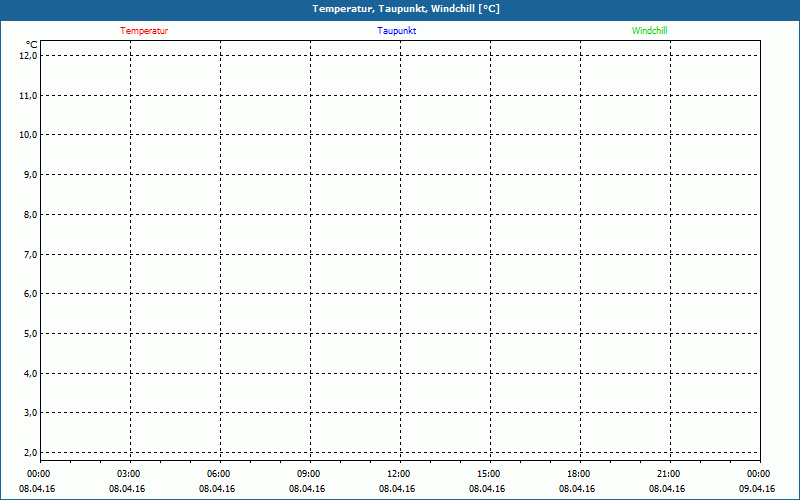Click the '03:00' time label
Image resolution: width=800 pixels, height=500 pixels.
(129, 474)
